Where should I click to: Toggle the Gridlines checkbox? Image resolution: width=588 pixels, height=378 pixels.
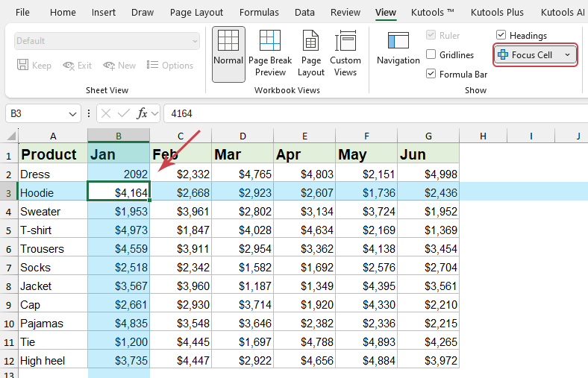tap(431, 54)
